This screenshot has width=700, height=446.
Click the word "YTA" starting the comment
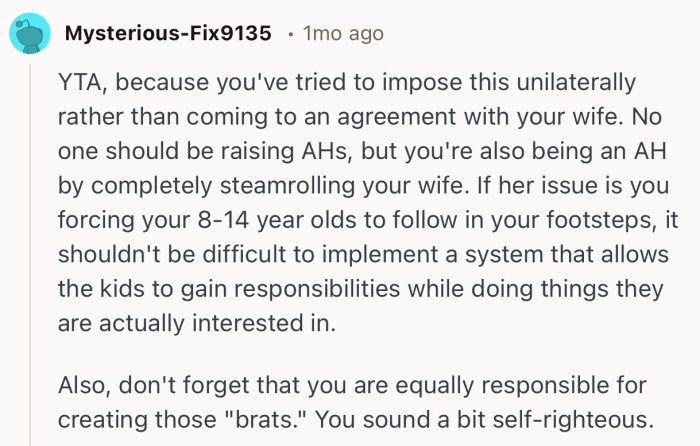80,81
